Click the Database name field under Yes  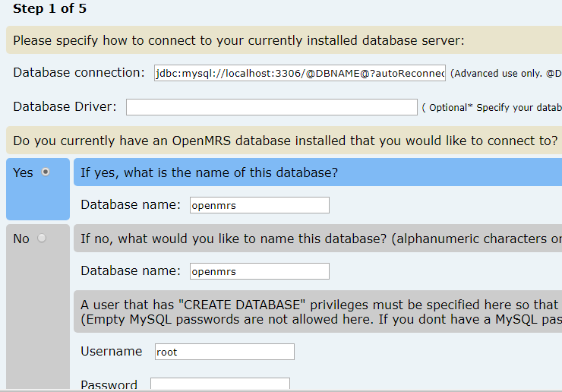point(260,205)
